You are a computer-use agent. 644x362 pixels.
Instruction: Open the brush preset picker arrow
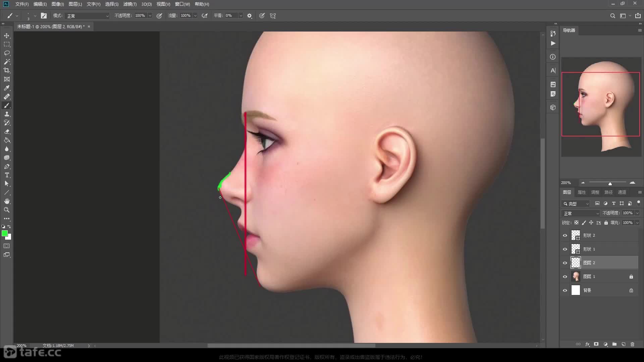coord(35,16)
